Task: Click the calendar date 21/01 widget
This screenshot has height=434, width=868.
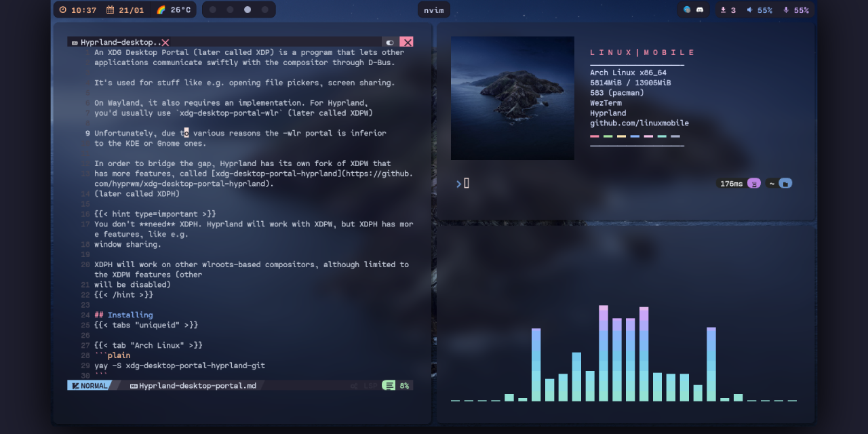Action: [124, 10]
